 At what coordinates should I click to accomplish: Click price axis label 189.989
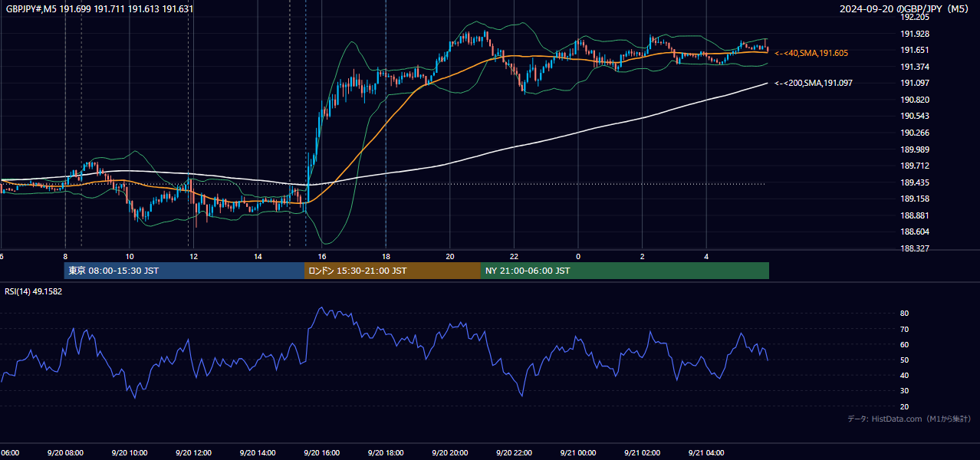[x=915, y=149]
